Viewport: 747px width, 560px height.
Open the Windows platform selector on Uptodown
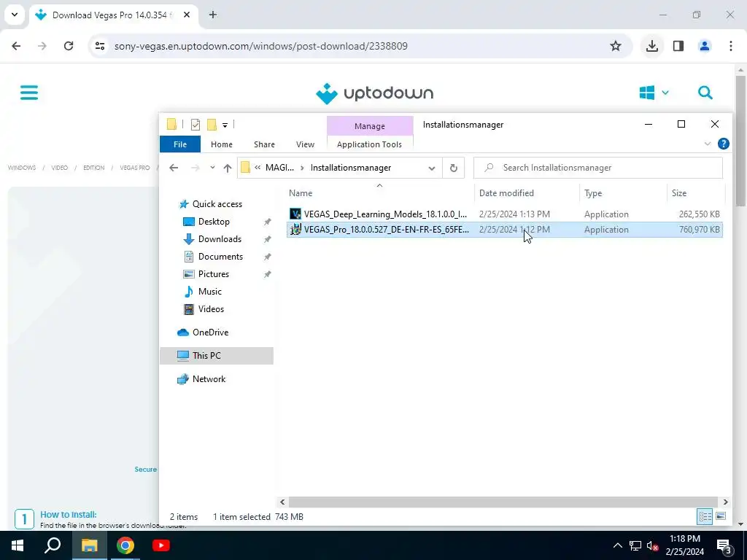point(654,93)
